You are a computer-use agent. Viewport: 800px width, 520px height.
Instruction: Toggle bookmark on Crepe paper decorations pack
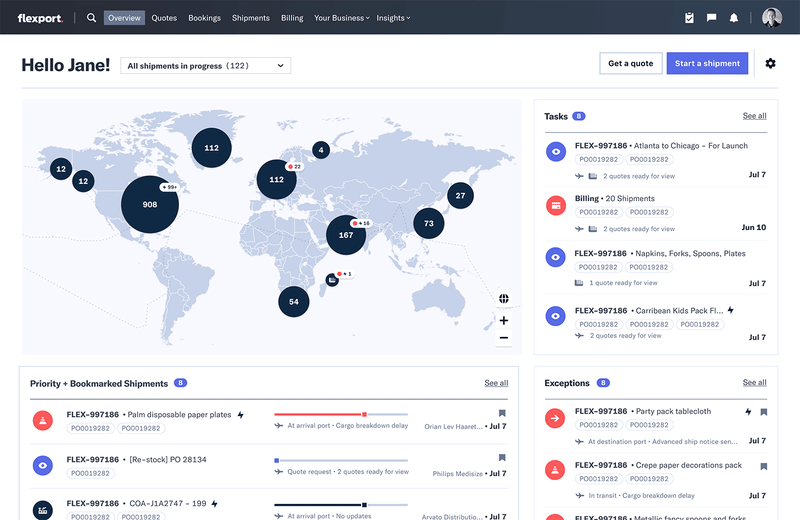(x=763, y=465)
